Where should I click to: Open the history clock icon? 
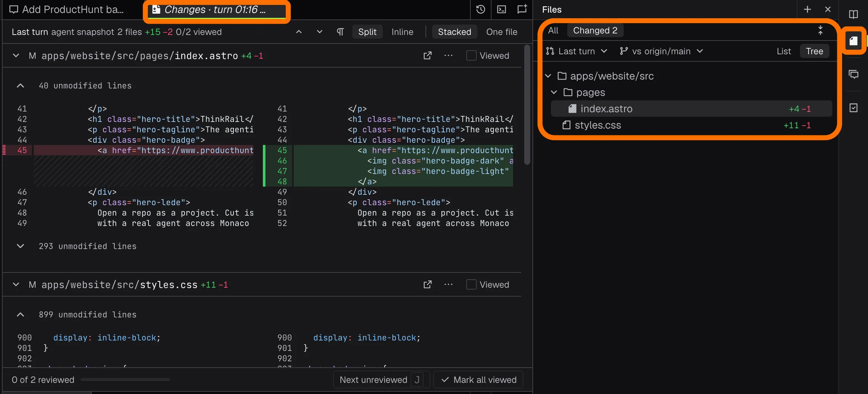480,9
